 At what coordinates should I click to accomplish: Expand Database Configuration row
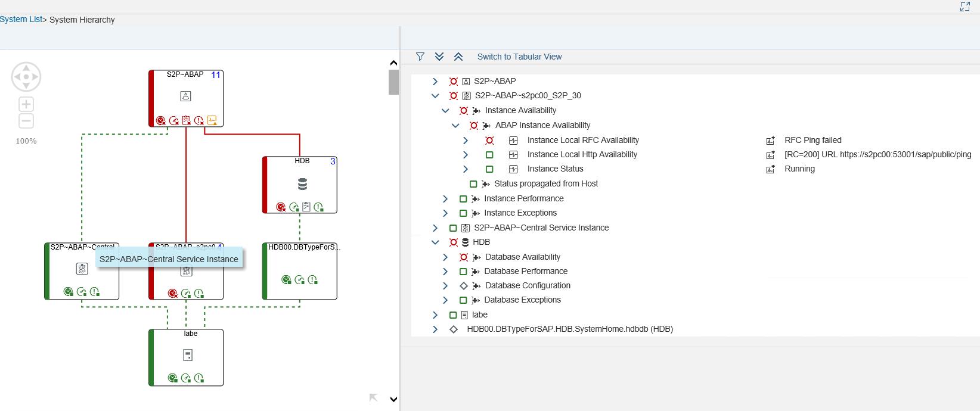(445, 285)
